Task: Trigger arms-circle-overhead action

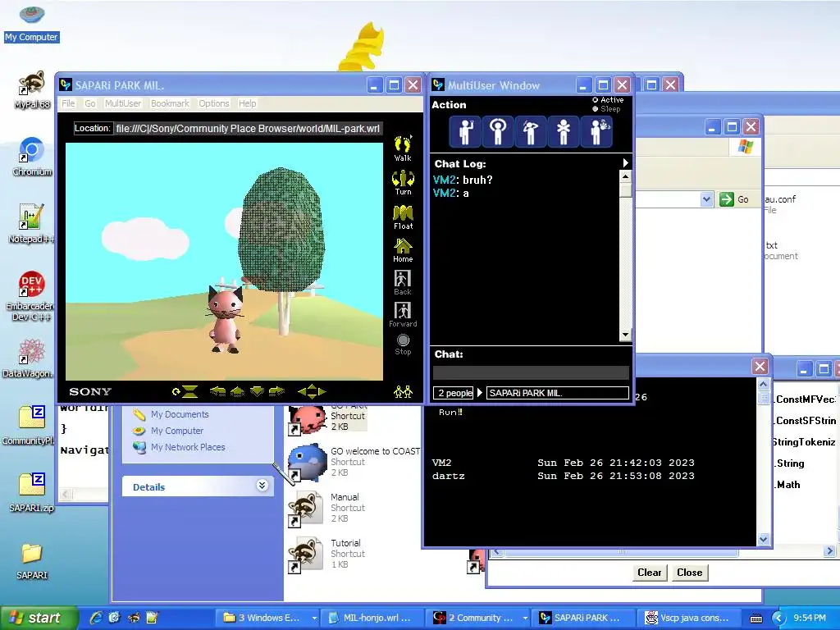Action: click(x=498, y=131)
